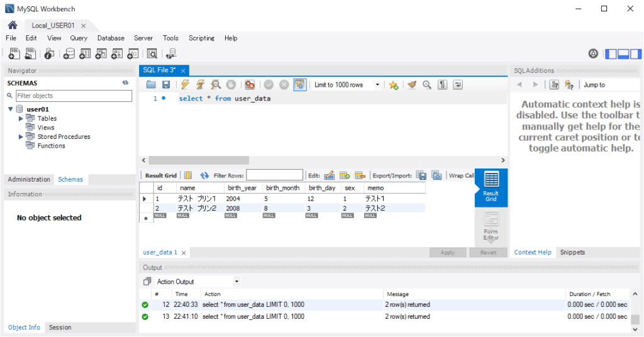The height and width of the screenshot is (337, 644).
Task: Toggle the auto-commit mode button
Action: point(299,85)
